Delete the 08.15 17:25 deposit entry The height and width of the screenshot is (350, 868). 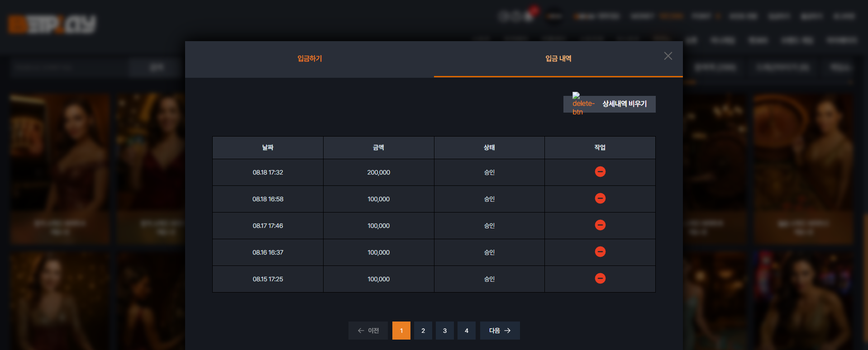coord(600,279)
